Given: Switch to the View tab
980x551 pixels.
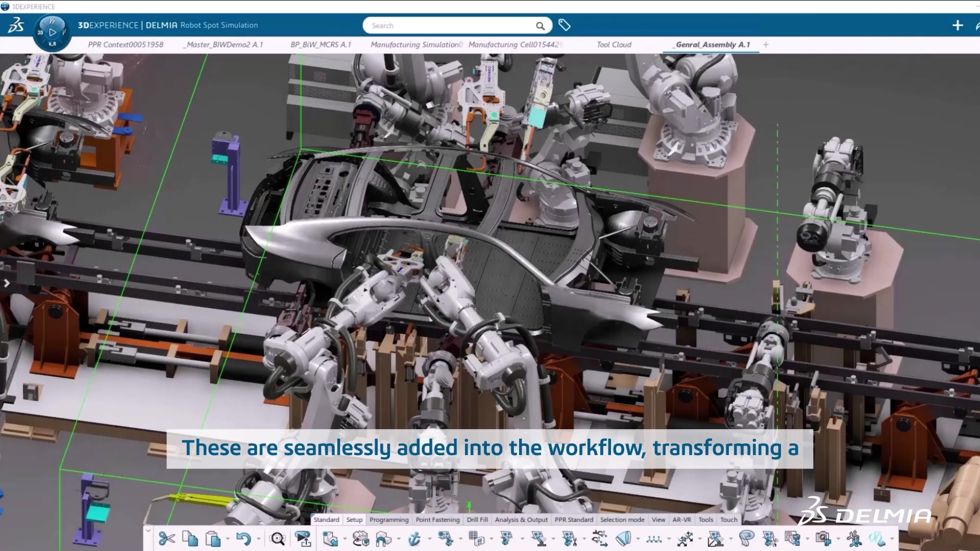Looking at the screenshot, I should (x=658, y=519).
